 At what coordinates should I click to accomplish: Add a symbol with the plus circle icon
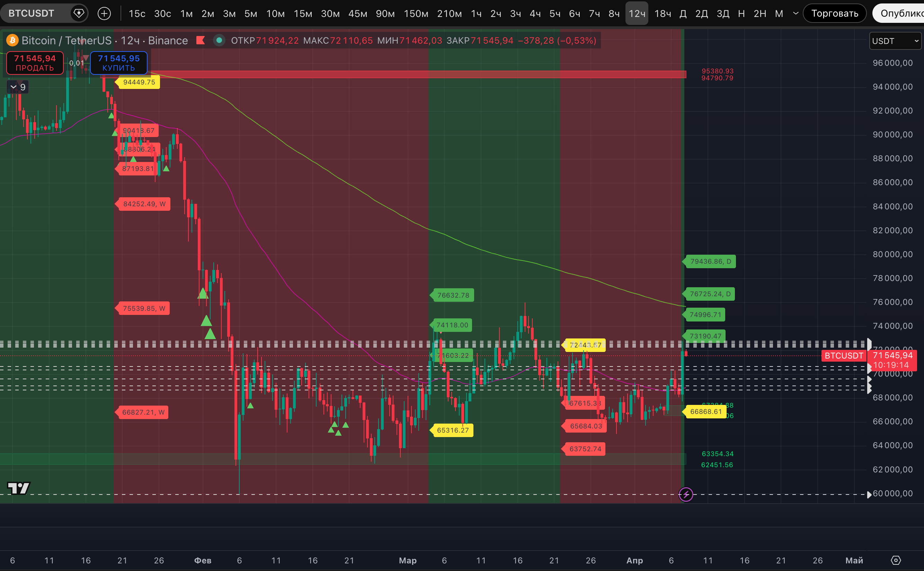coord(104,13)
